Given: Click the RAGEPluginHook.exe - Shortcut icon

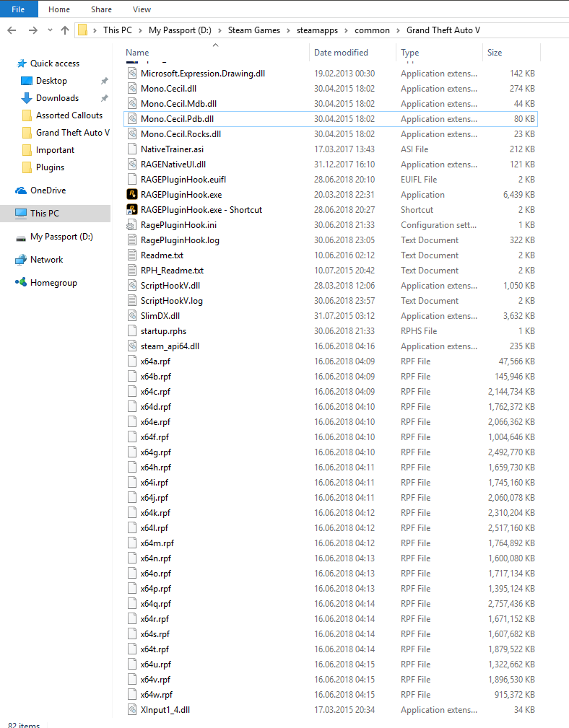Looking at the screenshot, I should point(132,210).
